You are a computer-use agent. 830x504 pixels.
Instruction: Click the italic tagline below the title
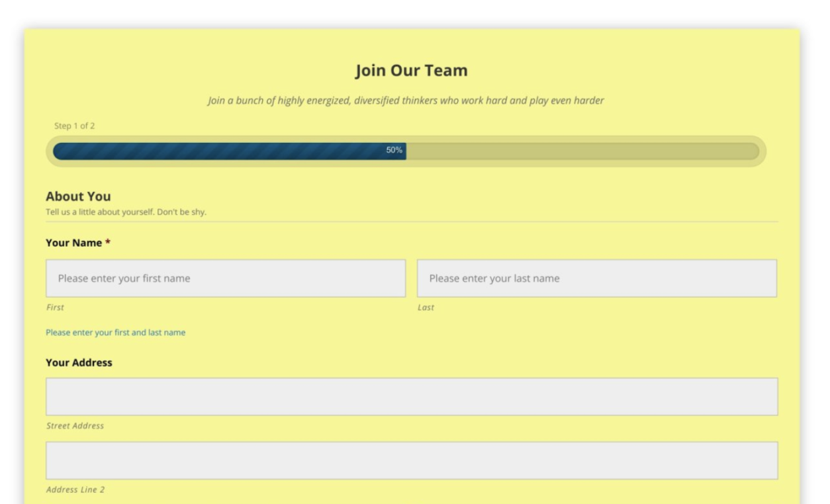(x=406, y=101)
